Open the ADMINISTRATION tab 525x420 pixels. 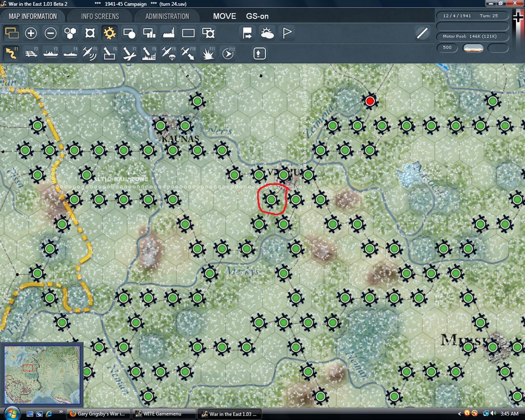tap(167, 16)
